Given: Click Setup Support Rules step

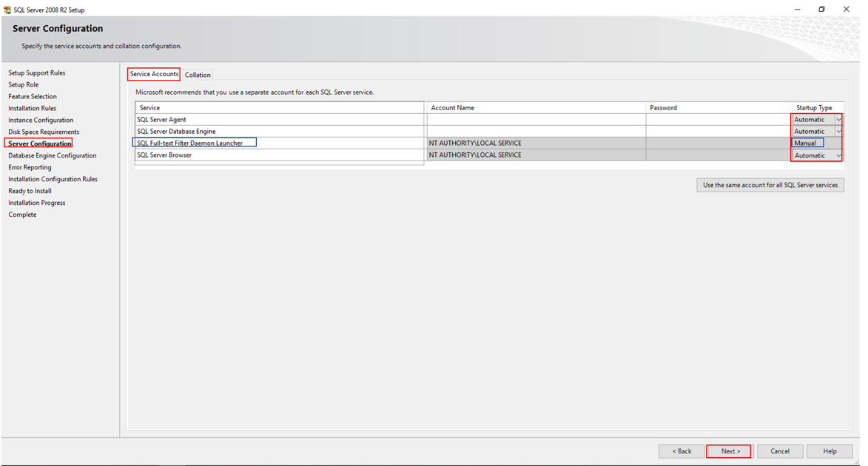Looking at the screenshot, I should pyautogui.click(x=36, y=73).
